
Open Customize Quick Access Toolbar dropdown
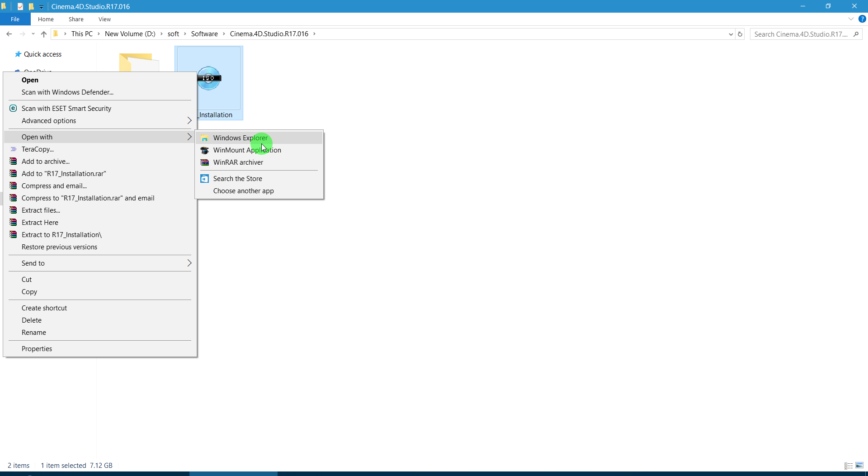pos(41,7)
